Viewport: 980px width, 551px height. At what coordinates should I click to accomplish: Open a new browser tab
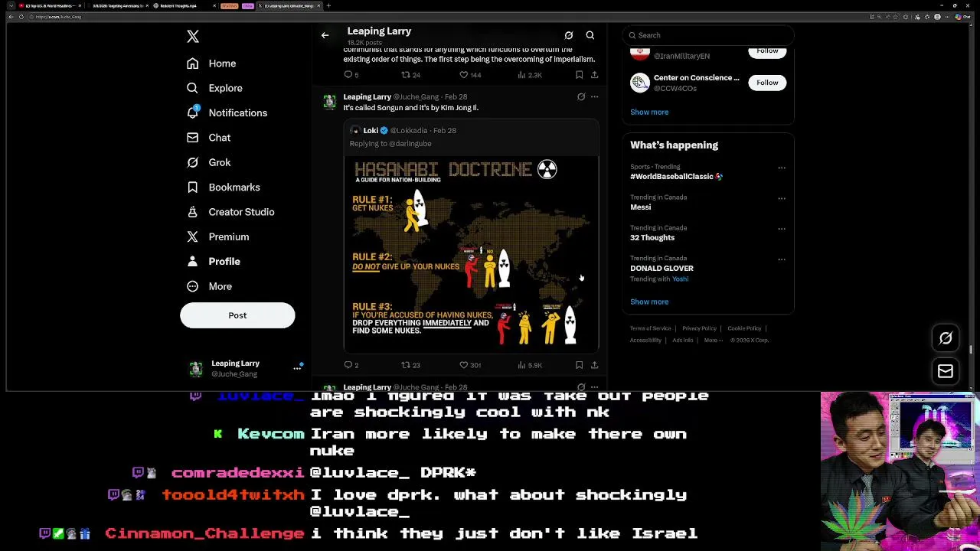[328, 5]
